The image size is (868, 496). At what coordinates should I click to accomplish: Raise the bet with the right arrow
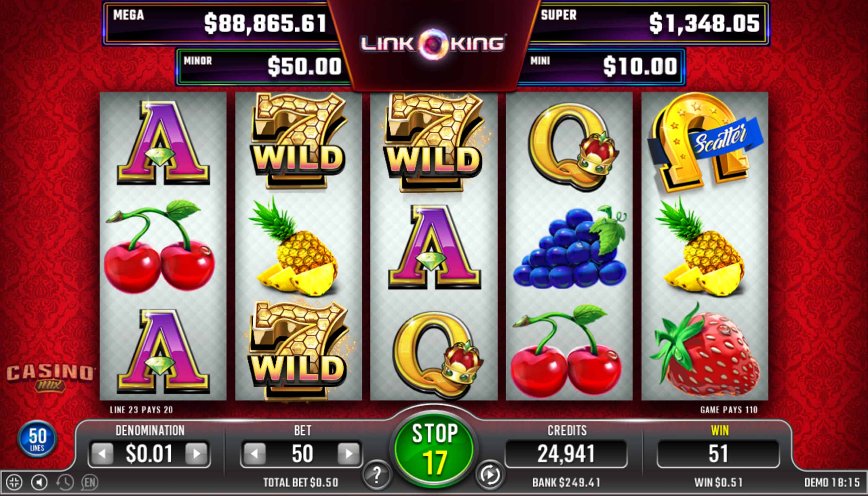[349, 454]
